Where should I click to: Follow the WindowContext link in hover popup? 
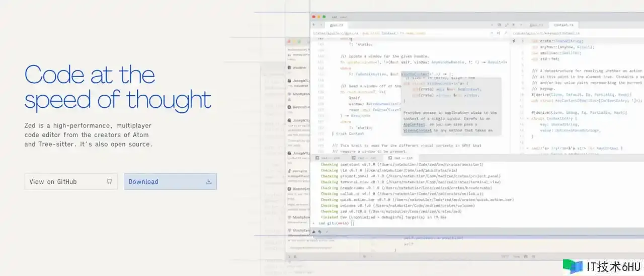[x=419, y=130]
